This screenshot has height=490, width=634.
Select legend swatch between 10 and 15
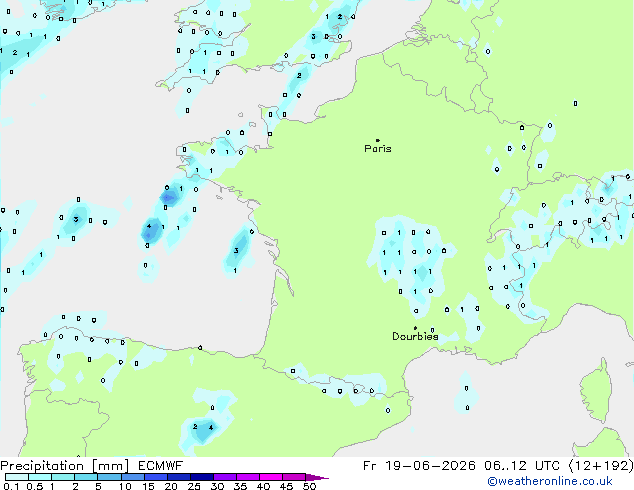[x=133, y=477]
